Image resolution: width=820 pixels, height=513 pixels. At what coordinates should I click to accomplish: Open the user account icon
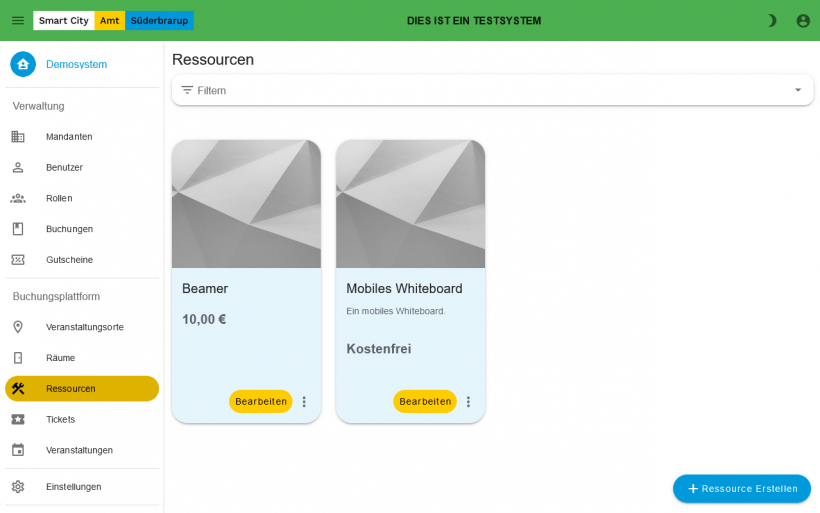pos(802,20)
